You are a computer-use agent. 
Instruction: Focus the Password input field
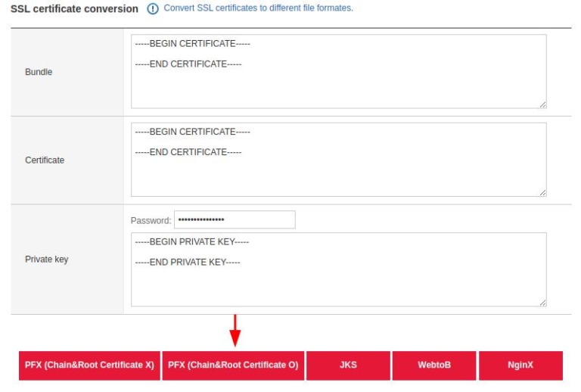[x=235, y=220]
